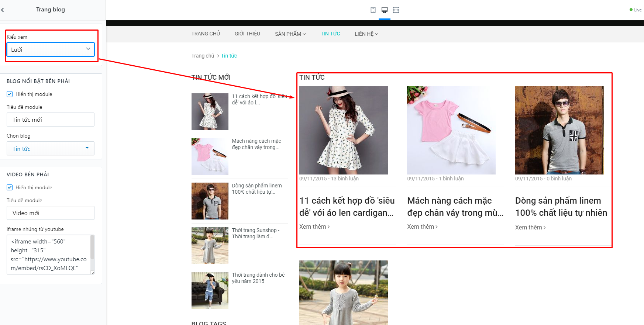Open GIỚI THIỆU menu item

(x=247, y=34)
